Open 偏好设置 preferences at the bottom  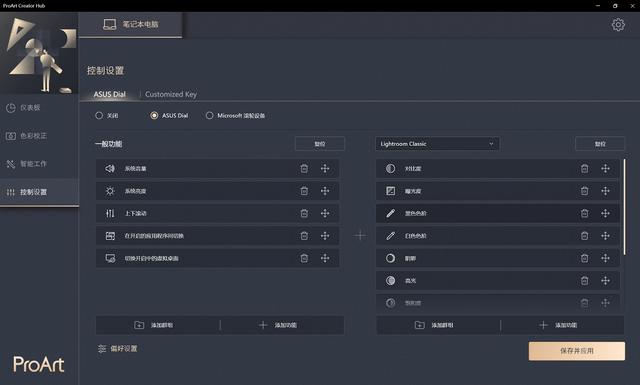pos(118,348)
